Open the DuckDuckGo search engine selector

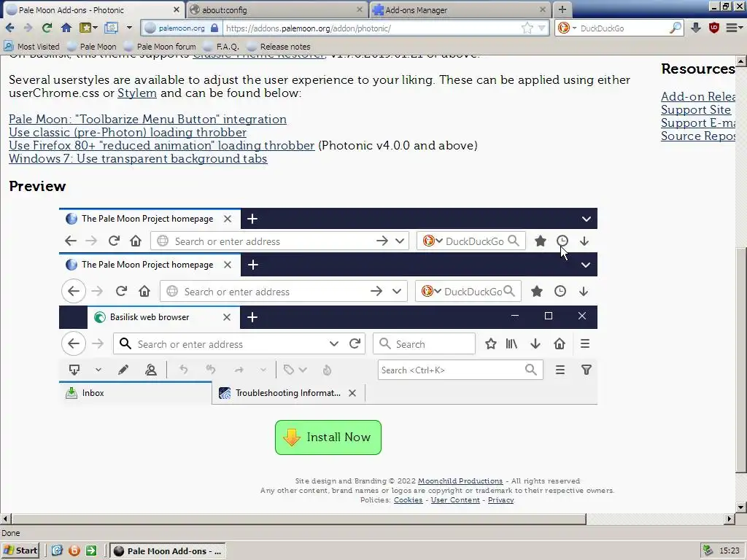pos(566,28)
